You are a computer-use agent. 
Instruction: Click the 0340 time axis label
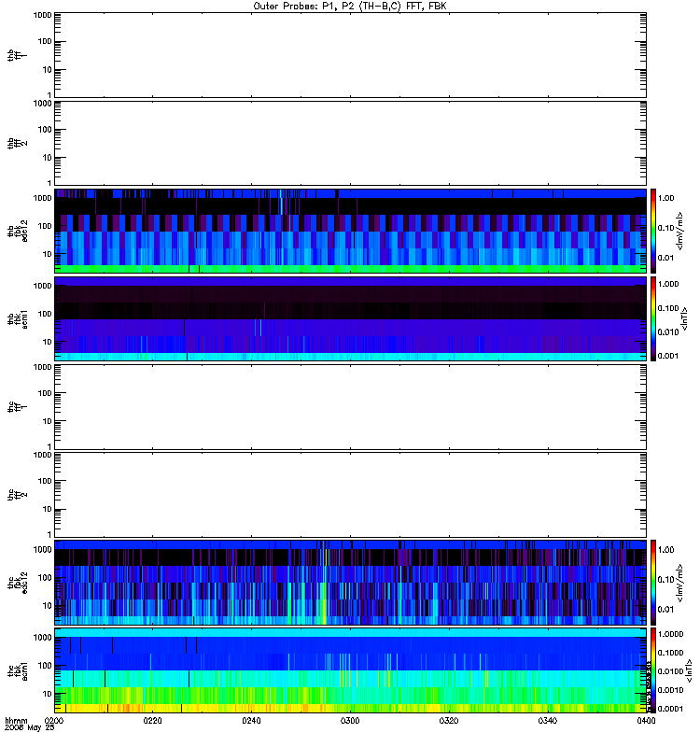tap(548, 721)
